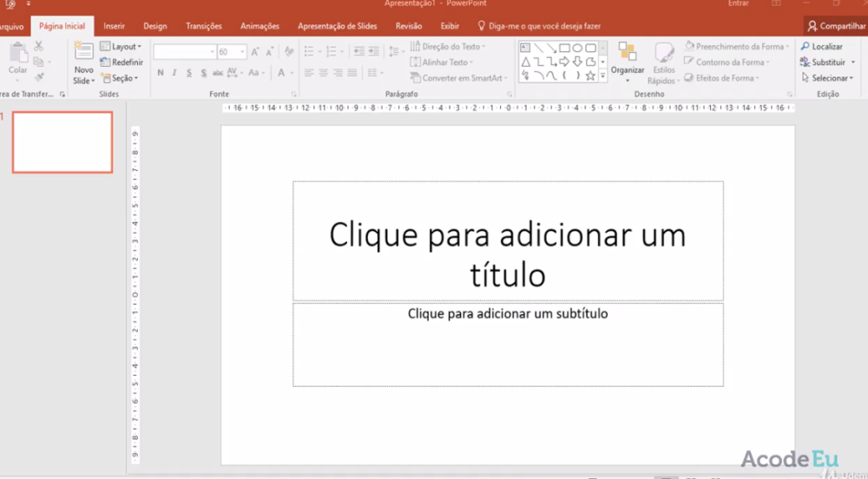Open the font name combo box
Screen dimensions: 868x479
[185, 52]
